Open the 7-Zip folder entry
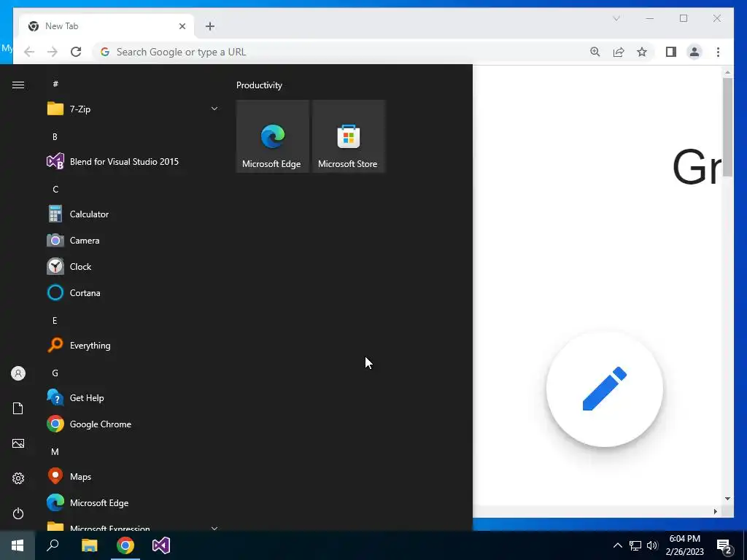The image size is (747, 560). pyautogui.click(x=133, y=109)
